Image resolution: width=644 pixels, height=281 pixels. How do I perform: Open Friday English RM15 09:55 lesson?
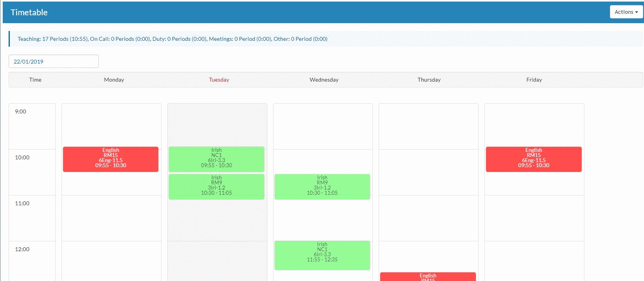534,159
